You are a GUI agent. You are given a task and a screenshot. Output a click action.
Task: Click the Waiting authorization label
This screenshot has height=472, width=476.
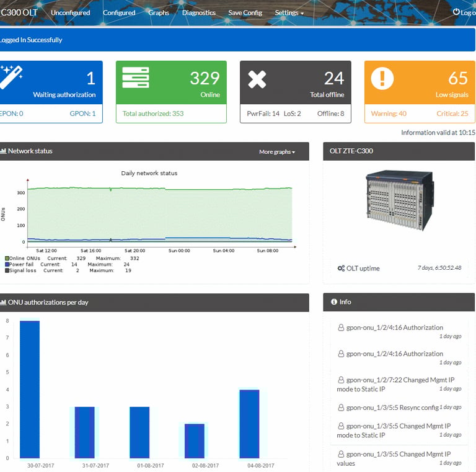(x=64, y=95)
